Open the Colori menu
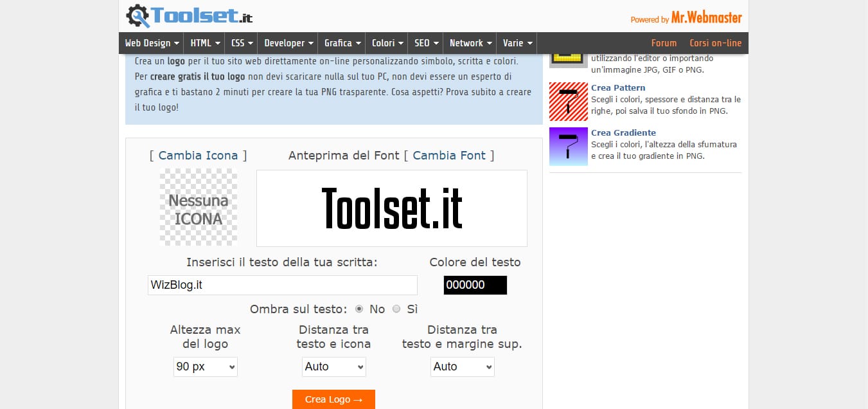This screenshot has height=409, width=868. (x=386, y=42)
